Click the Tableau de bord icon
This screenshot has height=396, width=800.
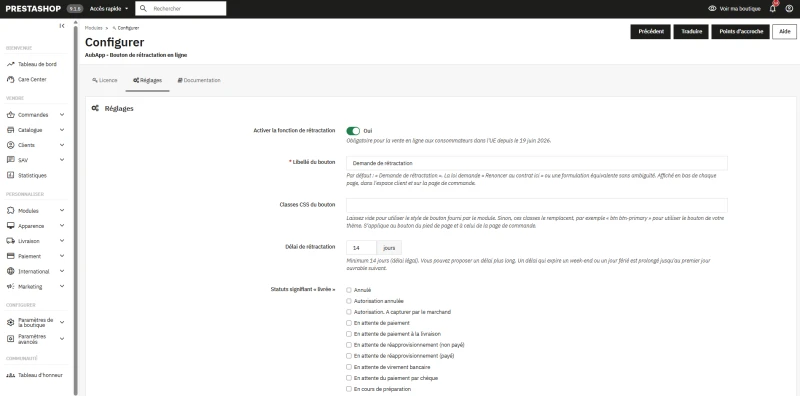point(11,64)
